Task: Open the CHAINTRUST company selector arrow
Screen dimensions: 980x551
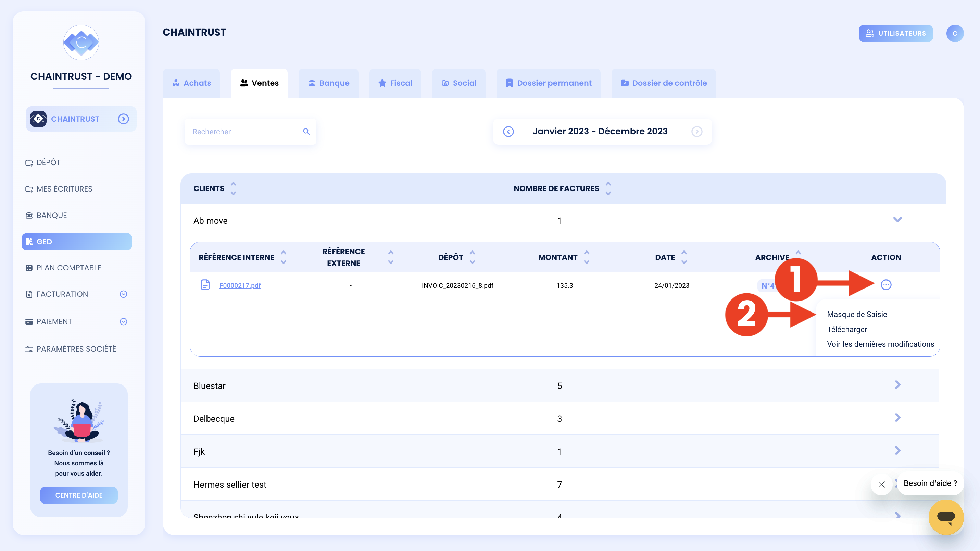Action: tap(123, 119)
